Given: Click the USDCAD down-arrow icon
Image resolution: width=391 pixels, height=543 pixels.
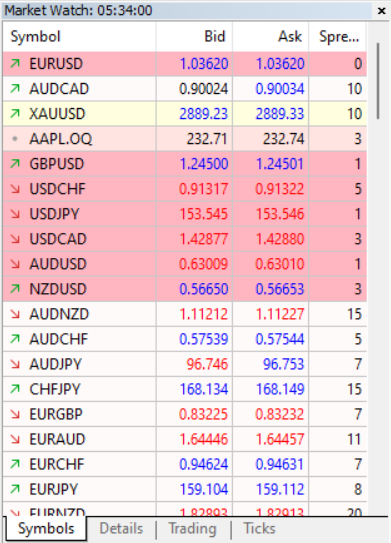Looking at the screenshot, I should tap(15, 239).
